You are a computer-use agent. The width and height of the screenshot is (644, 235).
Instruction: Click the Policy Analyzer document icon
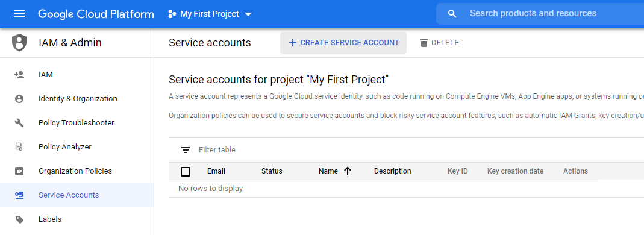(x=19, y=146)
